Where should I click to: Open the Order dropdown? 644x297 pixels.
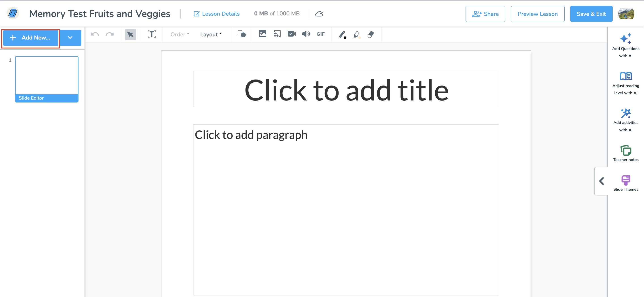point(180,34)
